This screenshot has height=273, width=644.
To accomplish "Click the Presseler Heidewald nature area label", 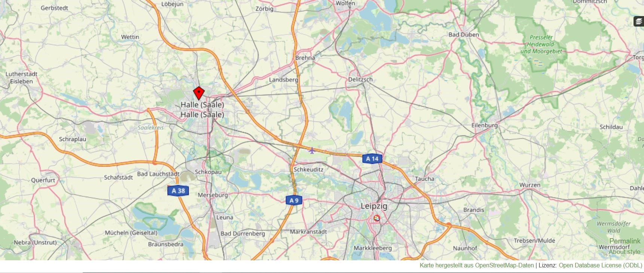I will click(x=541, y=44).
